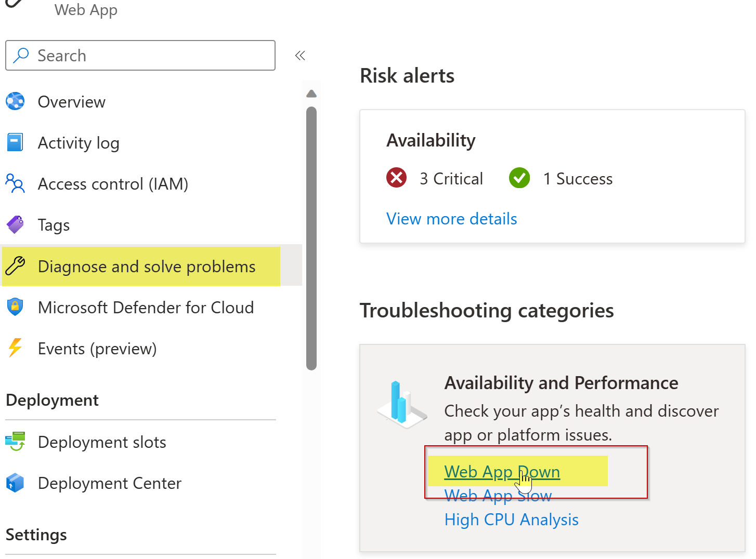Image resolution: width=756 pixels, height=559 pixels.
Task: Click the menu Search input field
Action: pyautogui.click(x=140, y=55)
